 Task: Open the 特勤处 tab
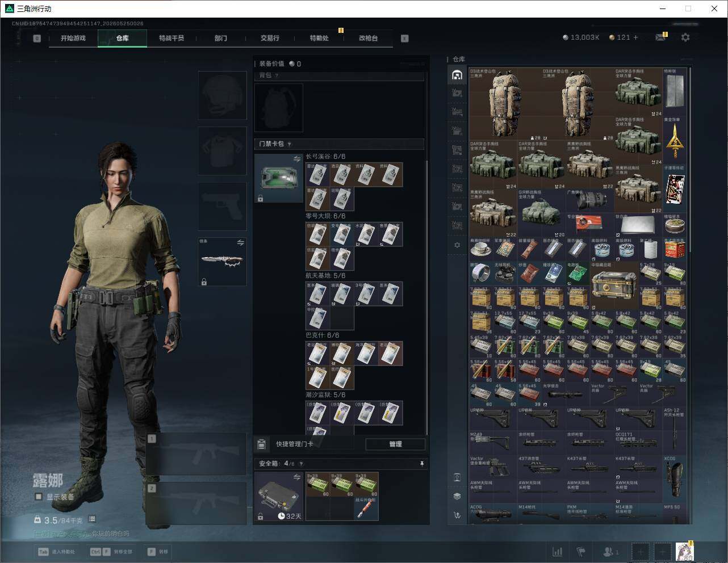point(319,38)
